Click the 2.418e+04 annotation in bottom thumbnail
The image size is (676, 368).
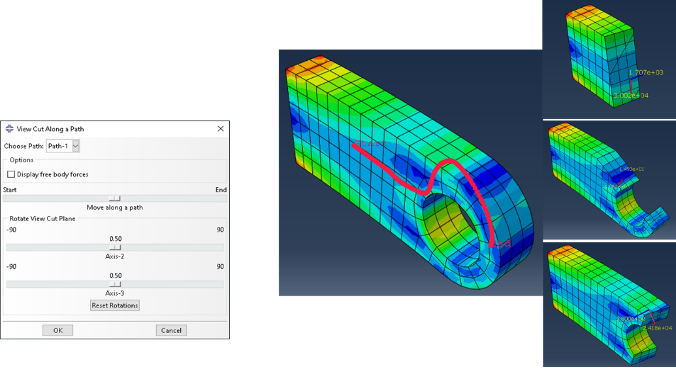tap(657, 328)
